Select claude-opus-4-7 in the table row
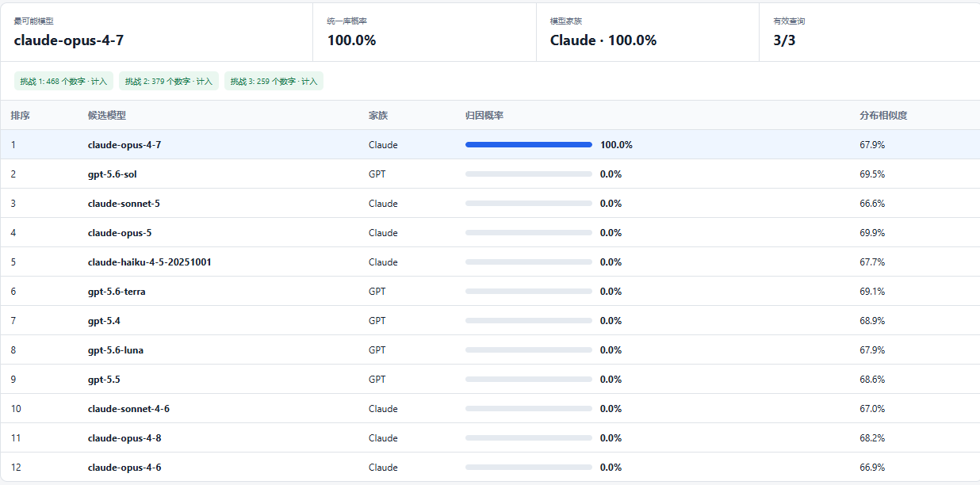The width and height of the screenshot is (980, 485). 124,145
